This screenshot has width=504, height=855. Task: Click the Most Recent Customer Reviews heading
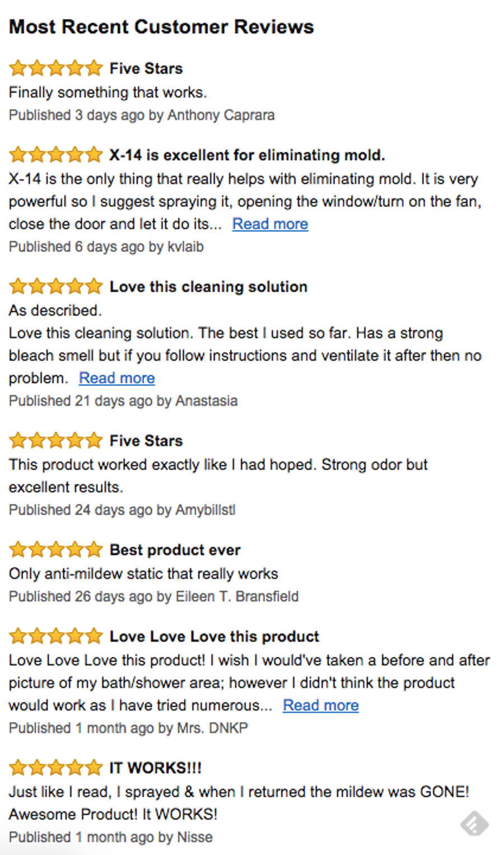(161, 26)
